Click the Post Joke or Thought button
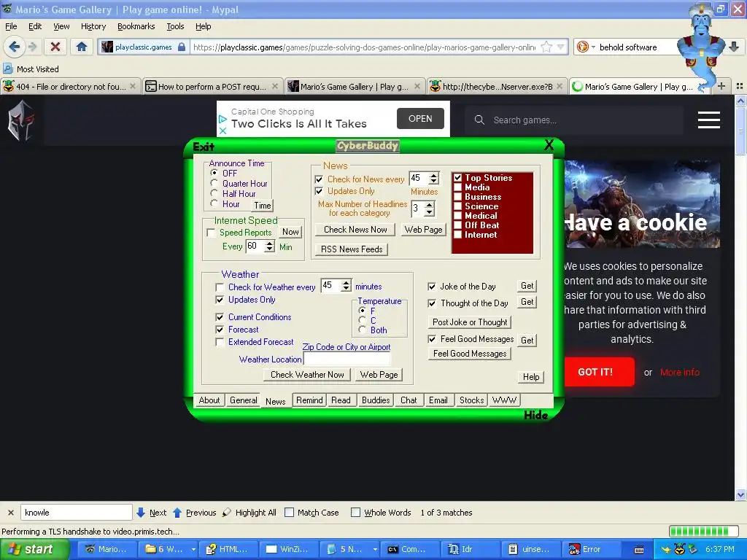747x560 pixels. (x=470, y=322)
